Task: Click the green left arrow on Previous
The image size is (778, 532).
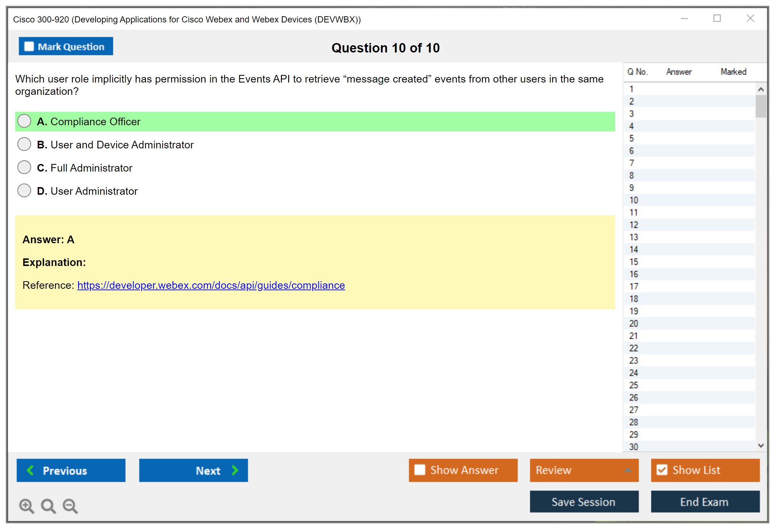Action: 30,470
